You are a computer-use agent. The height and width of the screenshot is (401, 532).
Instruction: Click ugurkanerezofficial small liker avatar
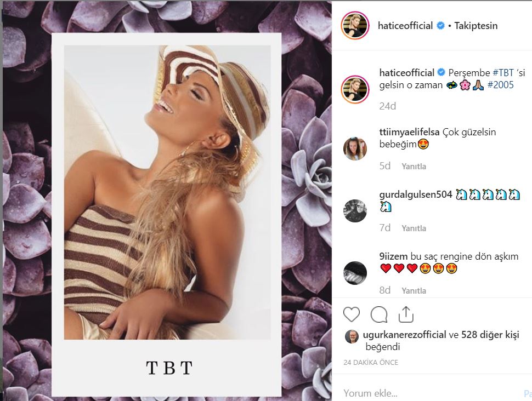point(352,336)
